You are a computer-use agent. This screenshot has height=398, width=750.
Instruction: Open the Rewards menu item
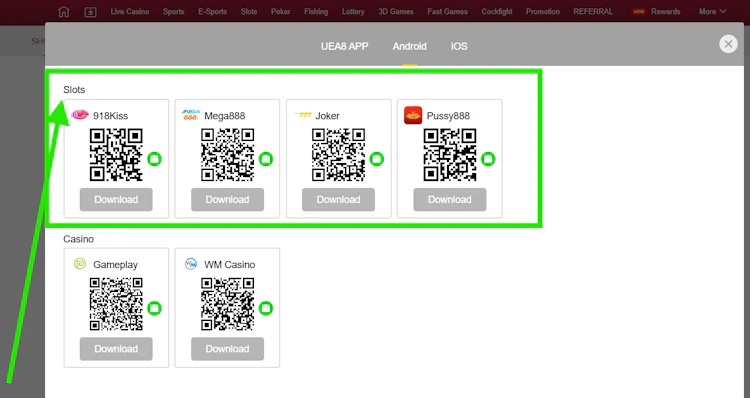(x=665, y=11)
